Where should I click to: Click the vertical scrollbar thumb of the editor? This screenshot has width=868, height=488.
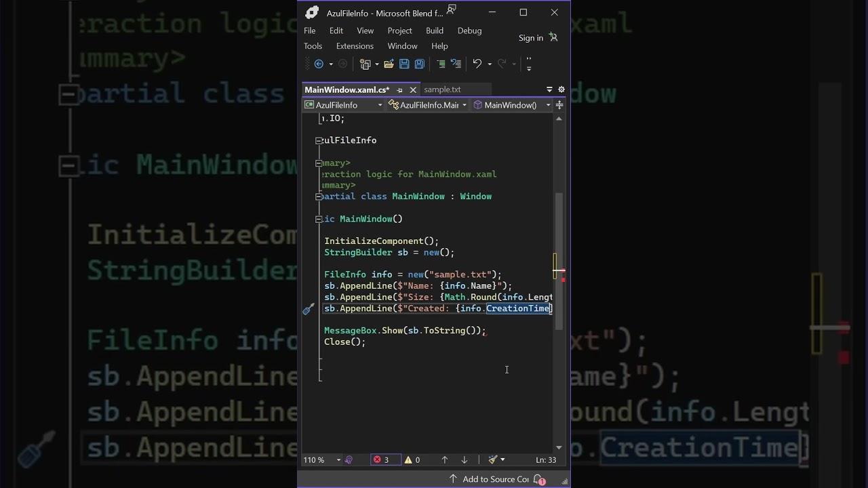click(559, 262)
